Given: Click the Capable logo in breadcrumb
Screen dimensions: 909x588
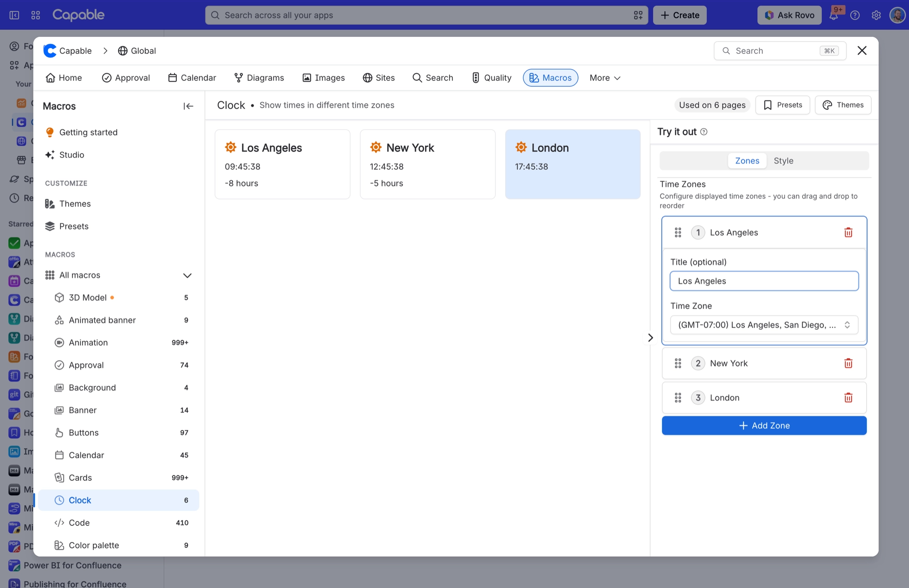Looking at the screenshot, I should 50,51.
